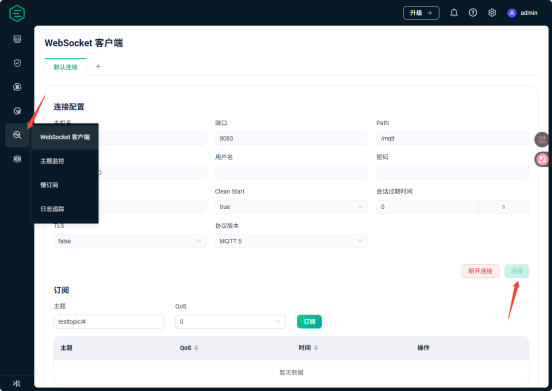Image resolution: width=552 pixels, height=391 pixels.
Task: Focus the testtopic/# topic input field
Action: point(108,321)
